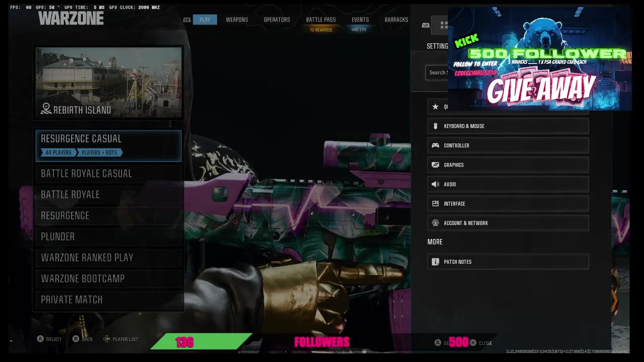
Task: Click the Account & Network icon
Action: tap(435, 223)
